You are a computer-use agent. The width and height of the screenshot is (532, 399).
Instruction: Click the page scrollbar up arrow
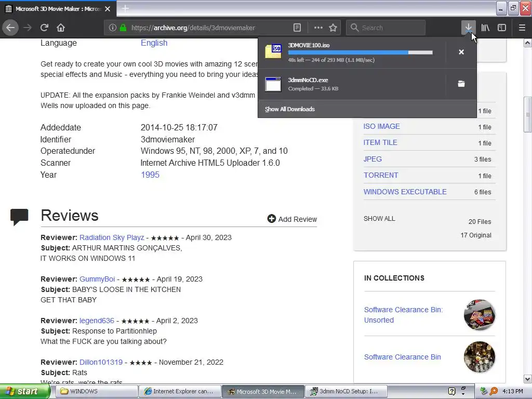tap(527, 43)
